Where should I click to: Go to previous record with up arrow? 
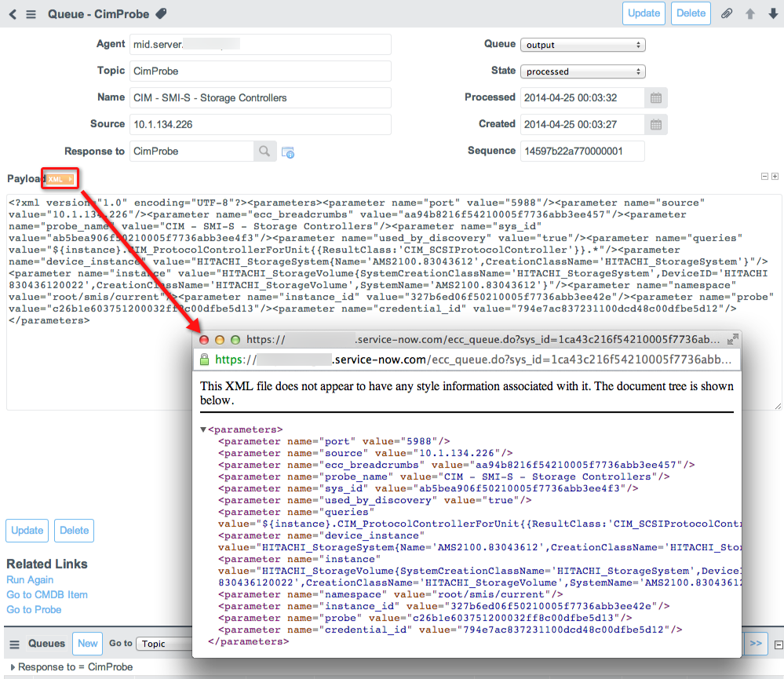coord(750,14)
